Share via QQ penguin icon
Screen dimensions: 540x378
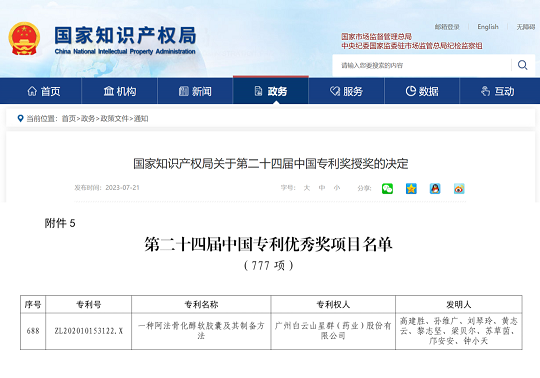click(435, 189)
